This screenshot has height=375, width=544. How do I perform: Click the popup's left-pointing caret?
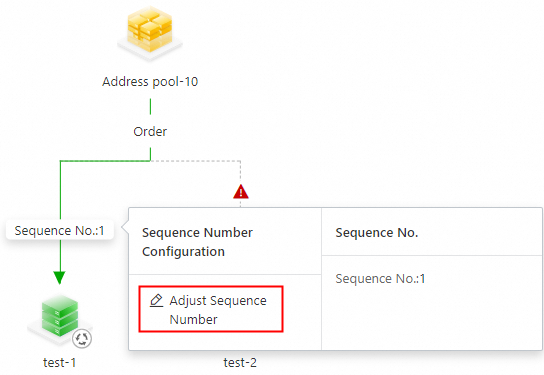(125, 228)
